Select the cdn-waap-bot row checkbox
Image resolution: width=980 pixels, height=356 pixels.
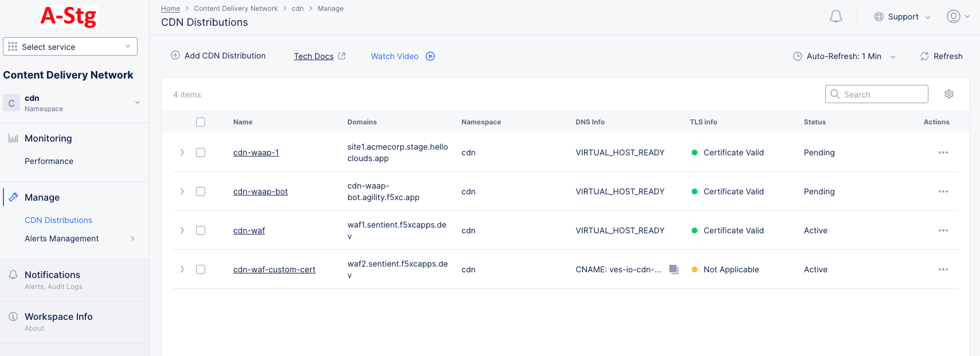tap(201, 191)
